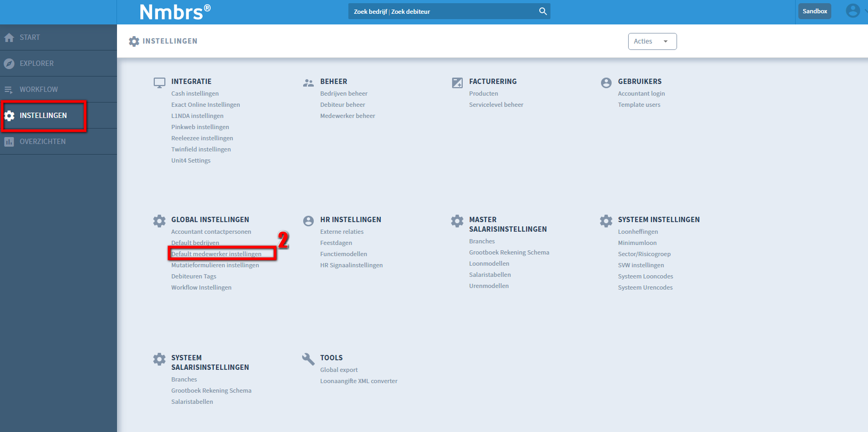This screenshot has width=868, height=432.
Task: Open Pinkweb instellingen link
Action: click(200, 127)
